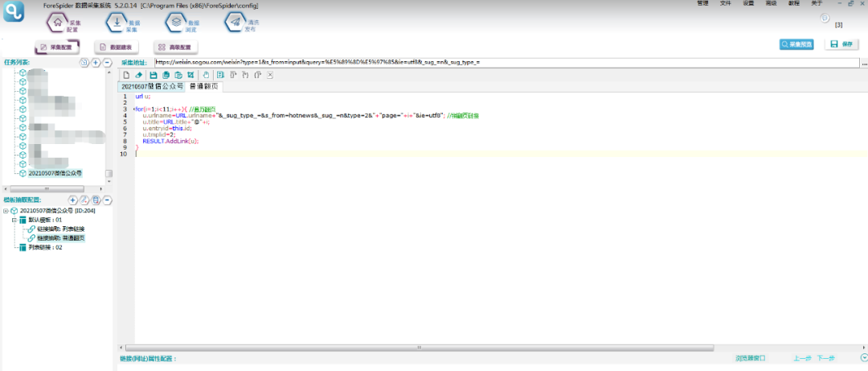Click the code line url u;
868x371 pixels.
coord(143,96)
